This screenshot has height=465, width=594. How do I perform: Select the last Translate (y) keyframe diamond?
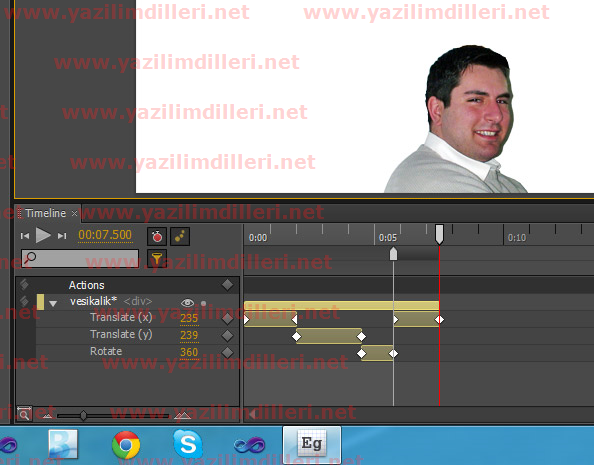(x=361, y=337)
